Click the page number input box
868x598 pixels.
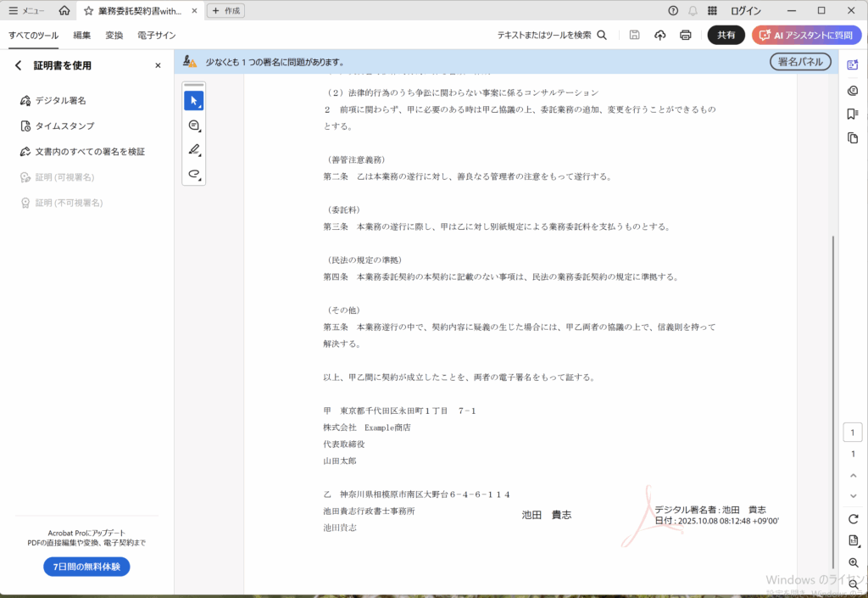(853, 433)
